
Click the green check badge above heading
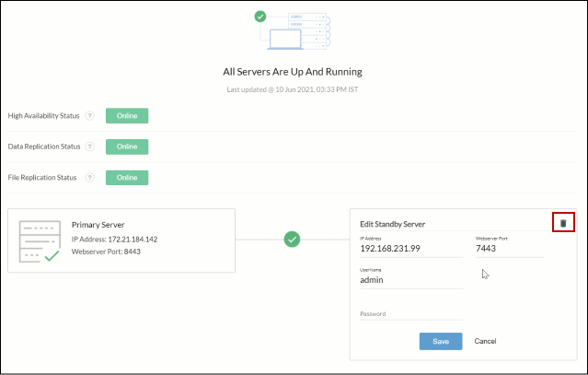click(x=260, y=16)
